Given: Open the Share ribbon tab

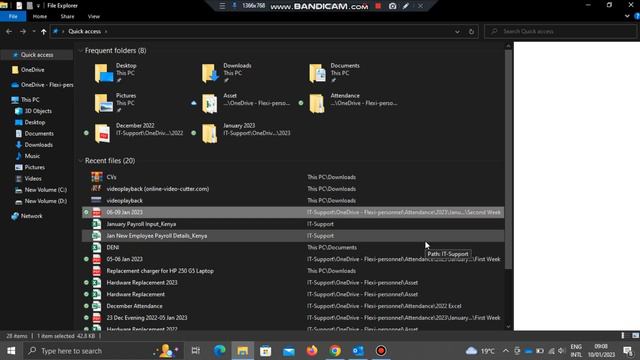Looking at the screenshot, I should click(67, 16).
